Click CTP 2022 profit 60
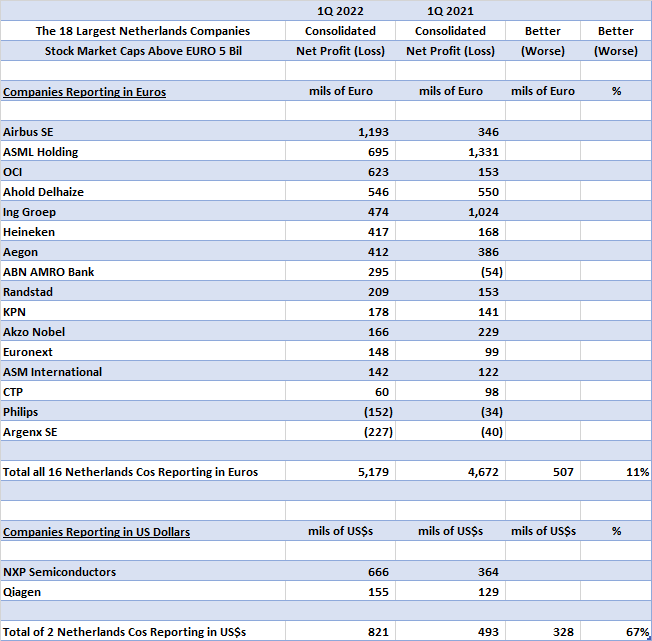Screen dimensions: 652x641 tap(382, 392)
